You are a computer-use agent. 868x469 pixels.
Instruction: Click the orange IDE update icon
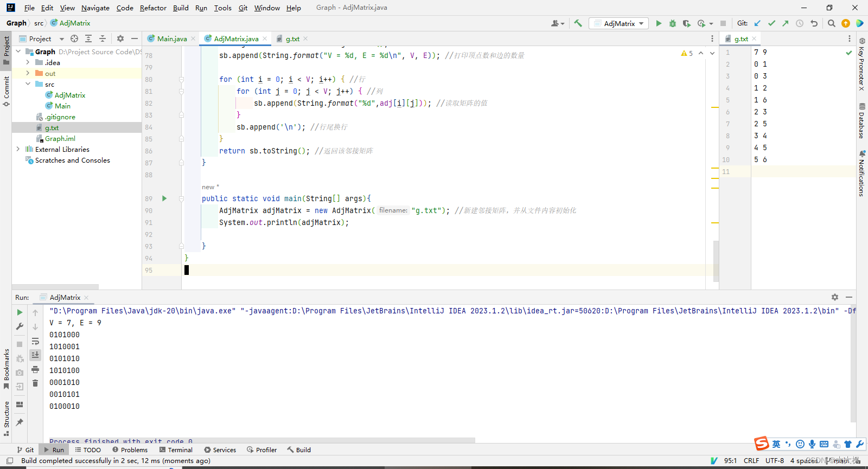(x=846, y=23)
